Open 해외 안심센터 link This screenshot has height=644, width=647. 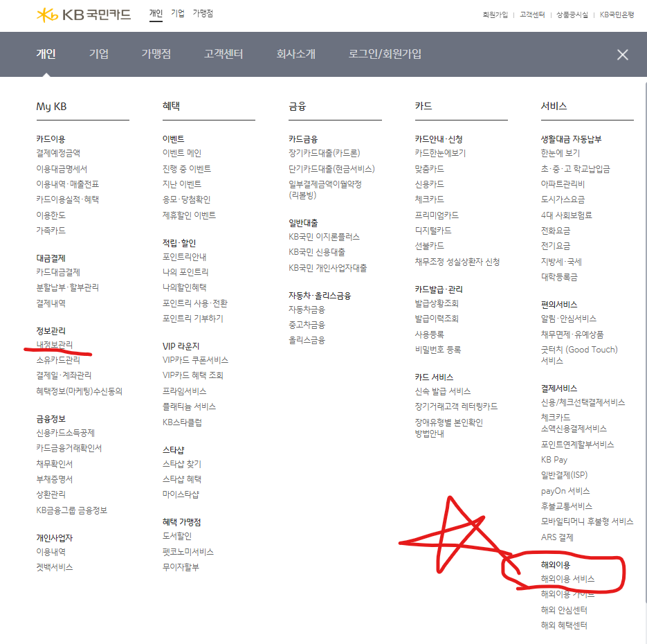coord(564,610)
